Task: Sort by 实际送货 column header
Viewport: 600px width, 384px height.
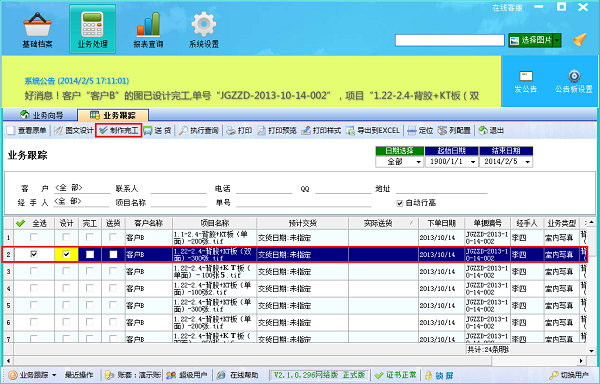Action: tap(383, 223)
